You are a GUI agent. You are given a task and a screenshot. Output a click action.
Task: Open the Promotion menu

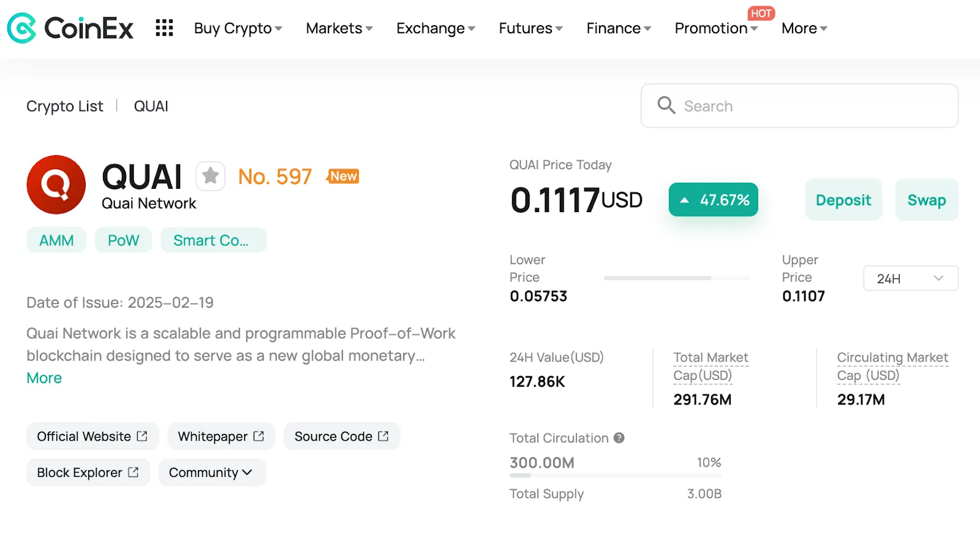click(x=716, y=28)
